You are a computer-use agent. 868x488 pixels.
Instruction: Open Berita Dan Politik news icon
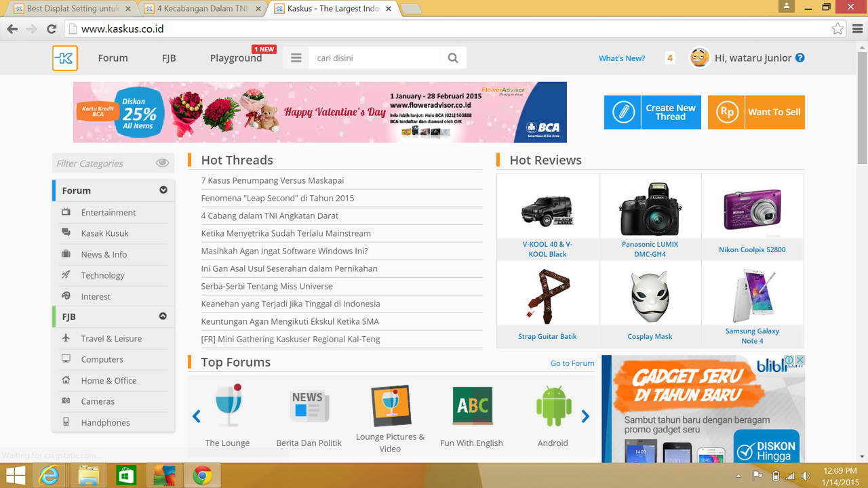click(x=309, y=406)
